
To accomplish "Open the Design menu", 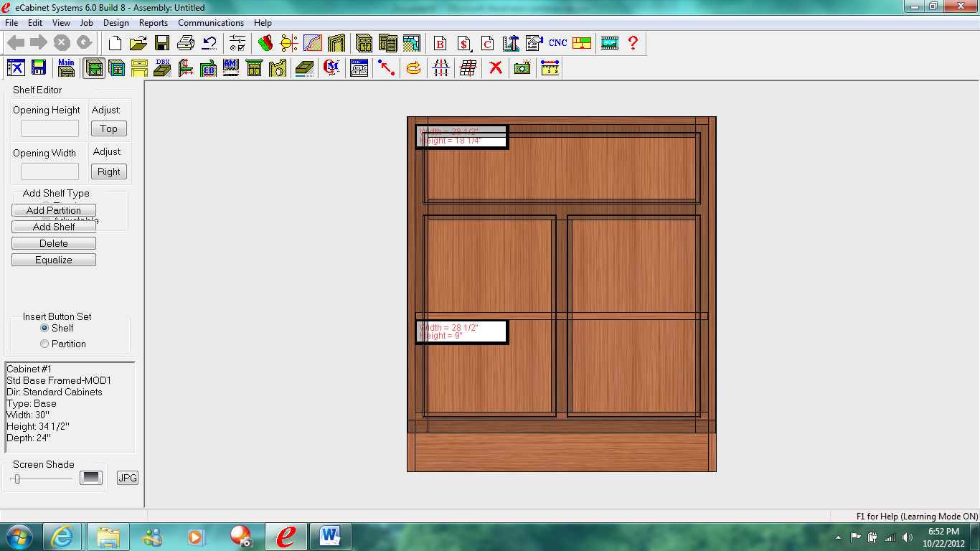I will click(x=116, y=23).
